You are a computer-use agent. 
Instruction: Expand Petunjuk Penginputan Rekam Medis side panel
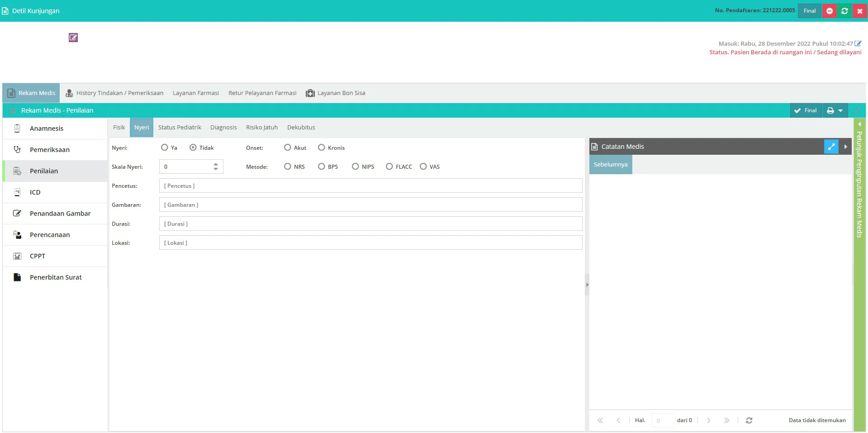pyautogui.click(x=859, y=124)
